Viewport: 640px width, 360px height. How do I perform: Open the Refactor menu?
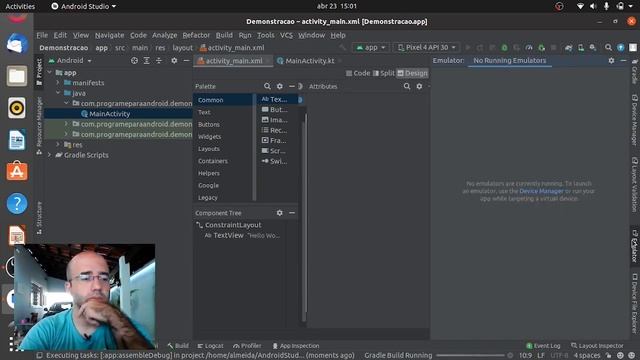[x=196, y=35]
